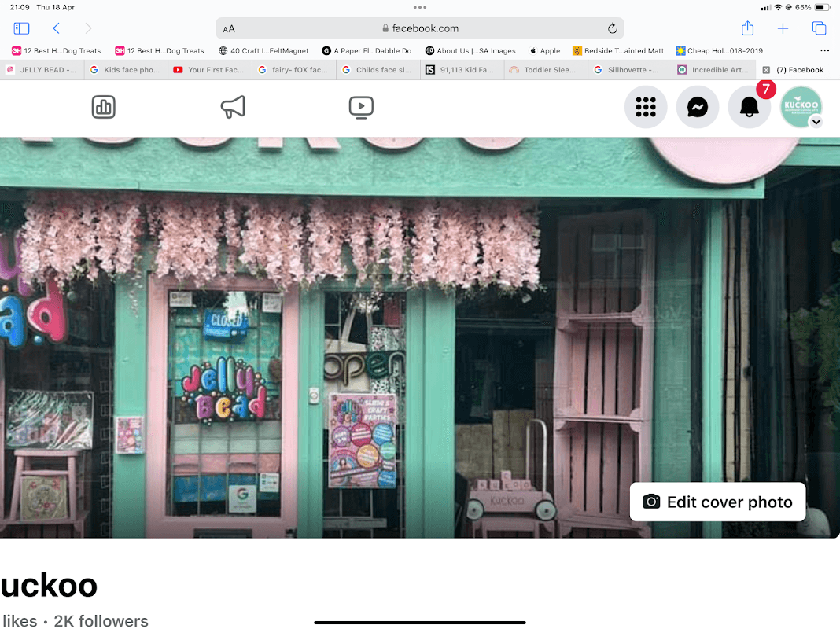Screen dimensions: 840x629
Task: Open the Safari tab overview icon
Action: point(819,28)
